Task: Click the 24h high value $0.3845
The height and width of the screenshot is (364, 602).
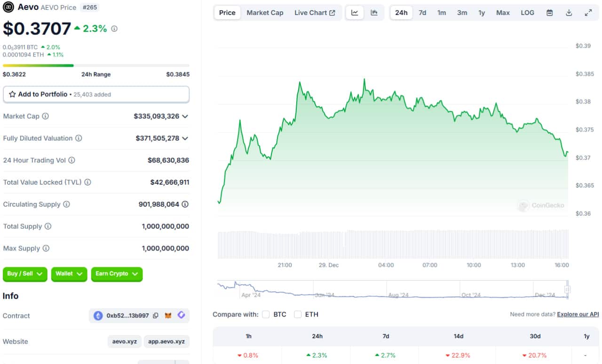Action: click(178, 74)
